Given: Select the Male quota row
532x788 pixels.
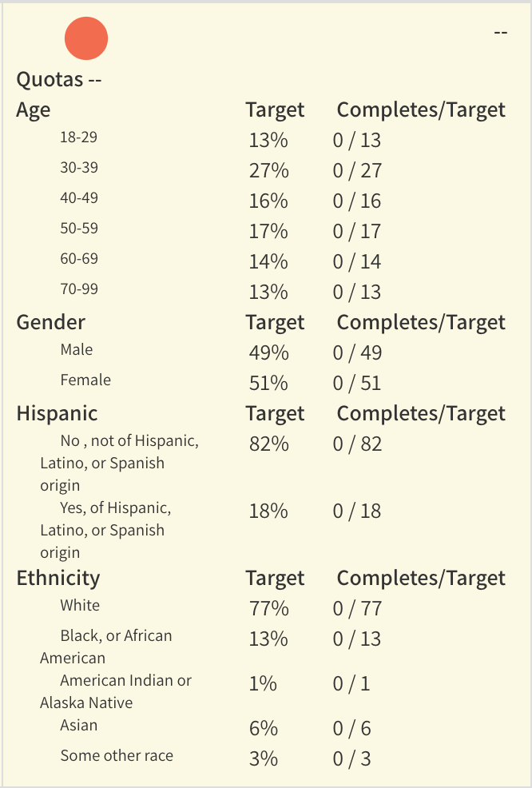Looking at the screenshot, I should [77, 350].
